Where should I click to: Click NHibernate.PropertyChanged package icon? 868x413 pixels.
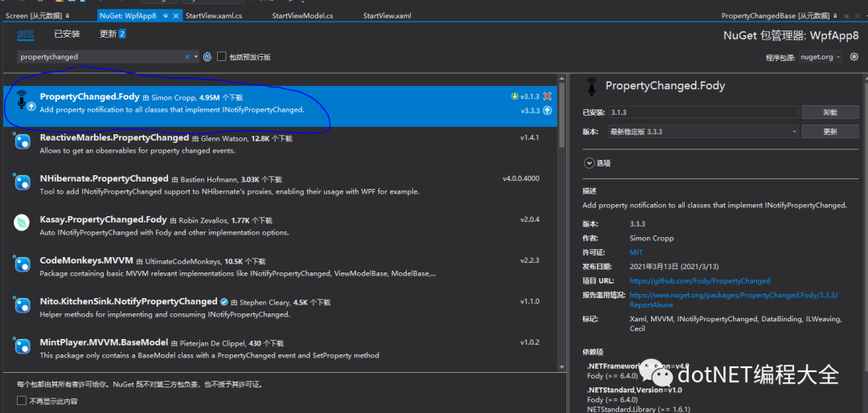pyautogui.click(x=23, y=182)
